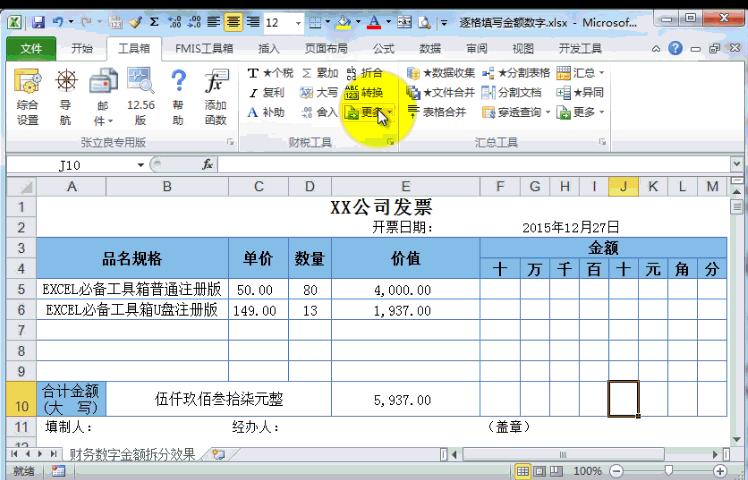Switch to the 页面布局 ribbon tab
748x480 pixels.
tap(326, 48)
